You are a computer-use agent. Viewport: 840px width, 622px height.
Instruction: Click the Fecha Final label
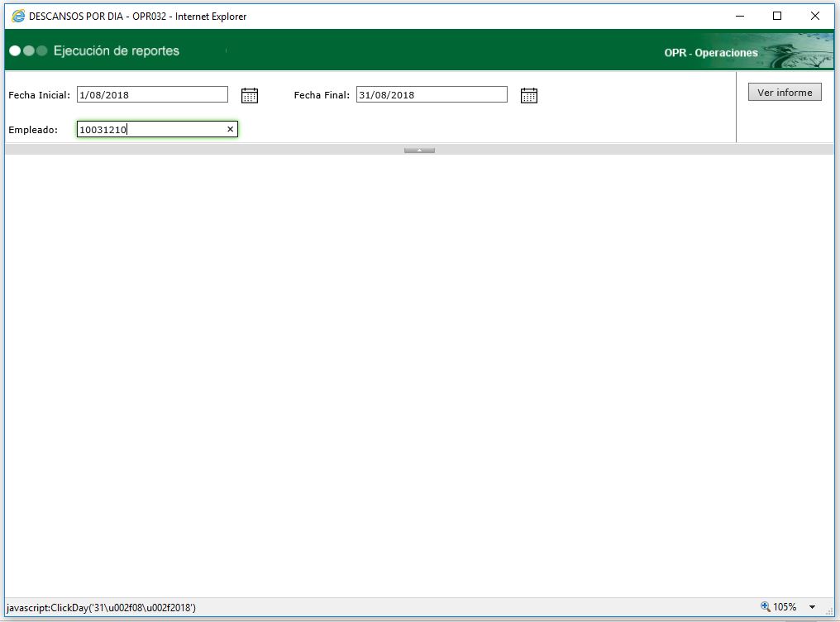322,95
